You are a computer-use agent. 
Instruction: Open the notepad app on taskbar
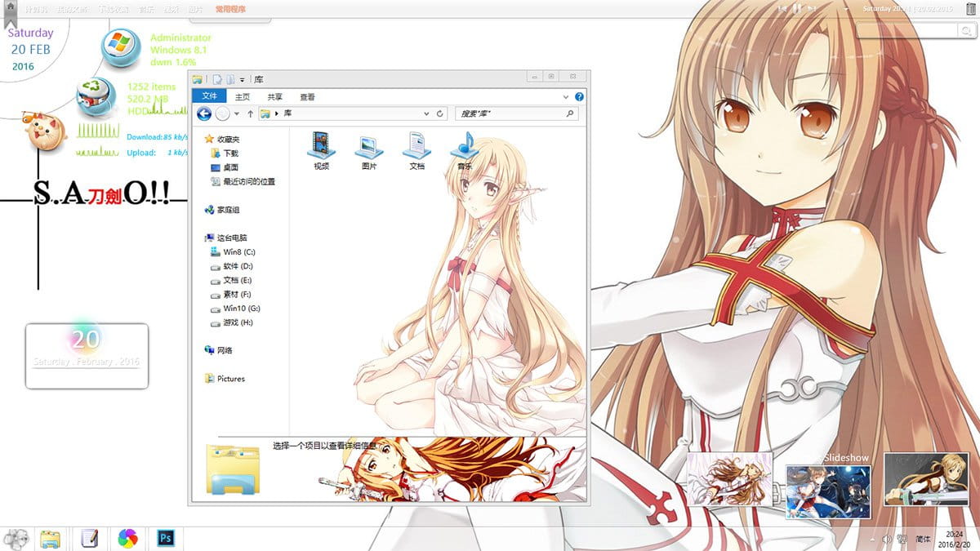click(x=90, y=539)
